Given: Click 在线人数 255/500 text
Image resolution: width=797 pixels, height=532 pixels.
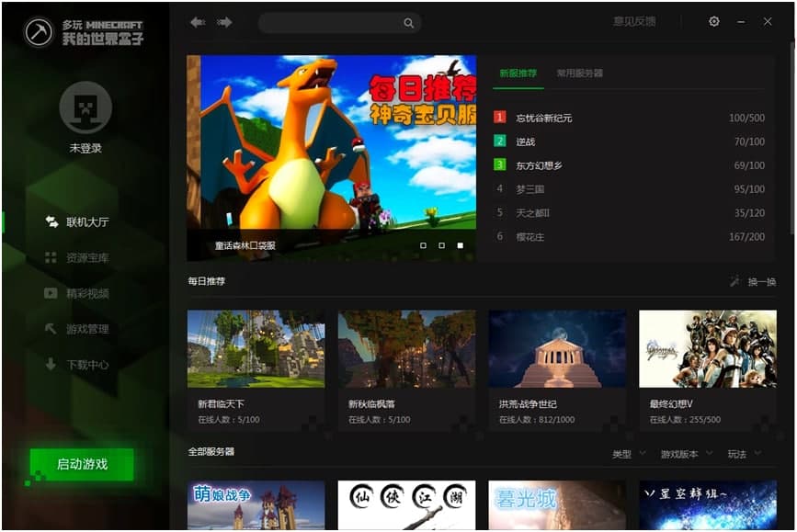Looking at the screenshot, I should pos(685,420).
